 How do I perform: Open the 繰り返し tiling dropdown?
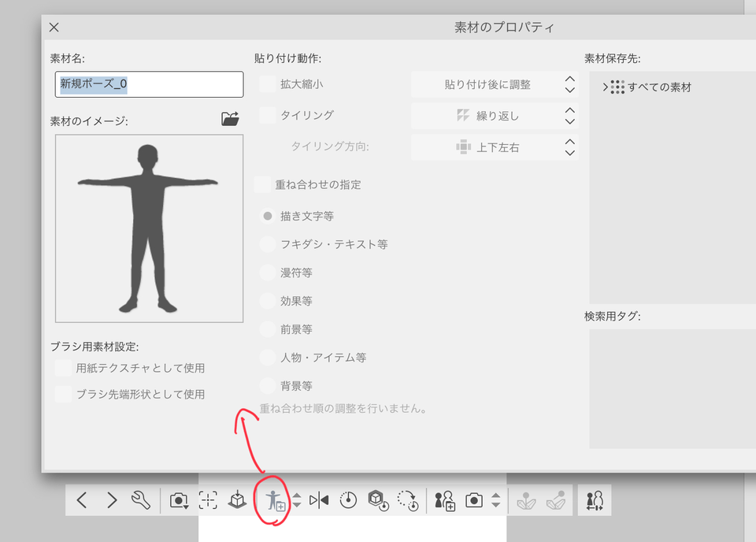[x=495, y=116]
